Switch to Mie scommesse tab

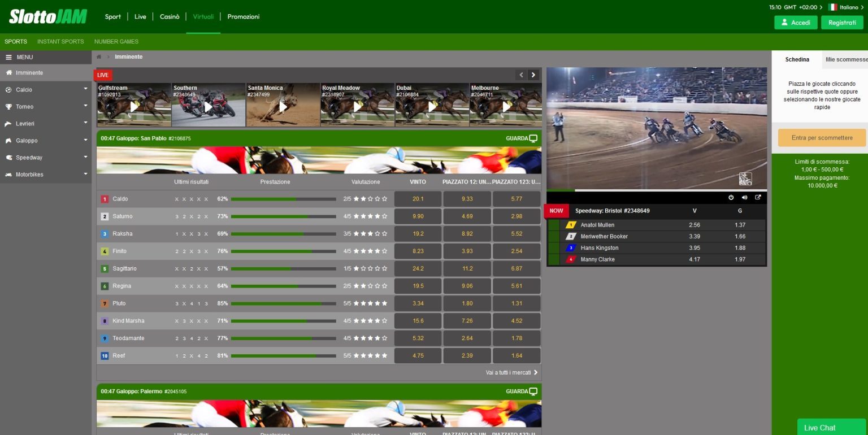point(847,59)
